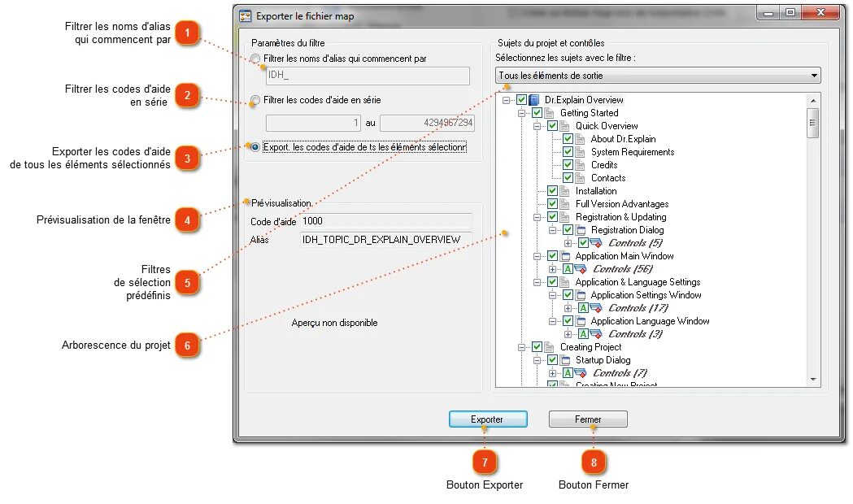This screenshot has width=853, height=504.
Task: Click the tree scrollbar's up arrow
Action: coord(812,101)
